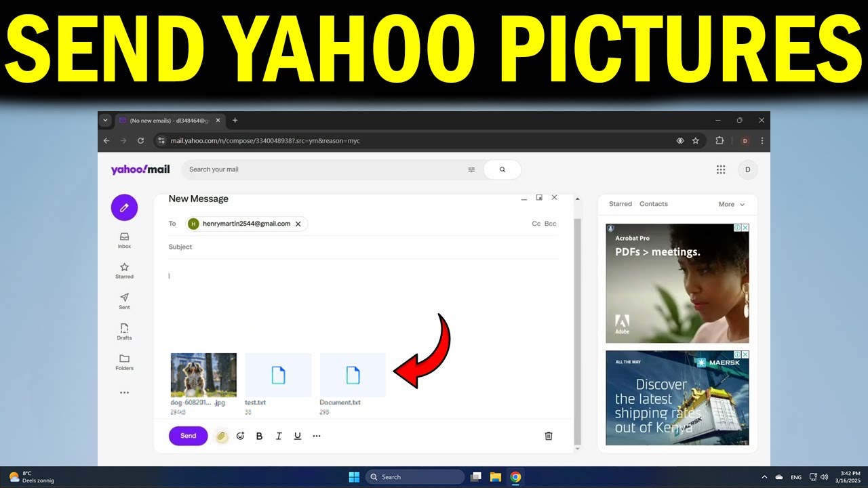
Task: Add Cc recipients
Action: [536, 224]
